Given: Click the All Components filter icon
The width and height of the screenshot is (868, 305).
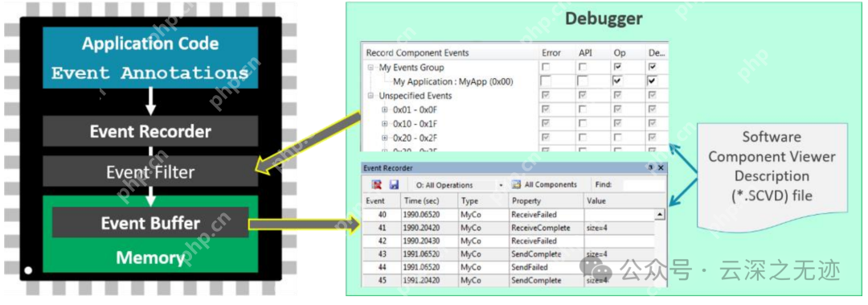Looking at the screenshot, I should [516, 185].
